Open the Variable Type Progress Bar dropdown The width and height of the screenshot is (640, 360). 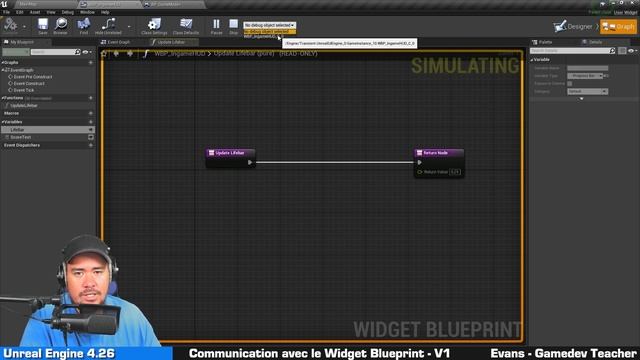pyautogui.click(x=585, y=76)
